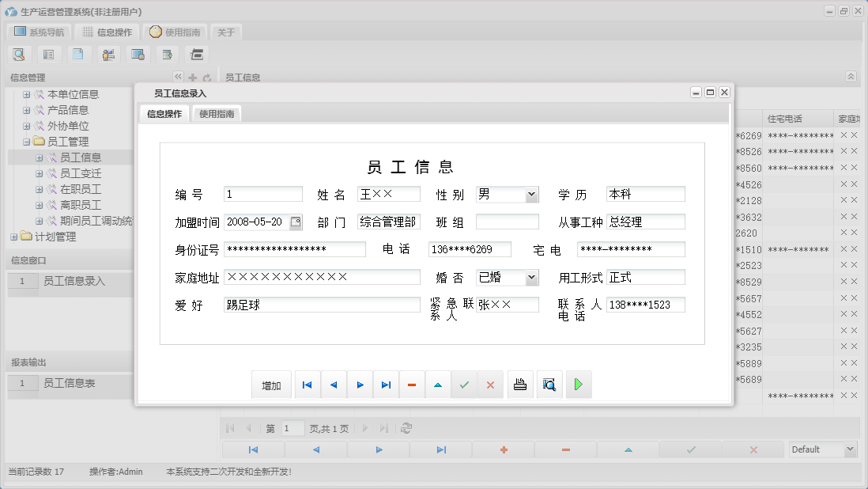Image resolution: width=868 pixels, height=489 pixels.
Task: Confirm the record with the green checkmark icon
Action: point(464,384)
